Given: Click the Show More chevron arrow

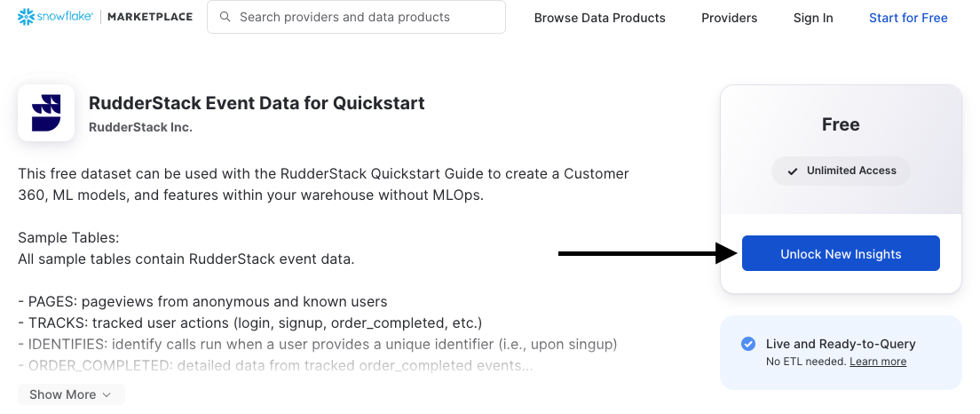Looking at the screenshot, I should 107,394.
